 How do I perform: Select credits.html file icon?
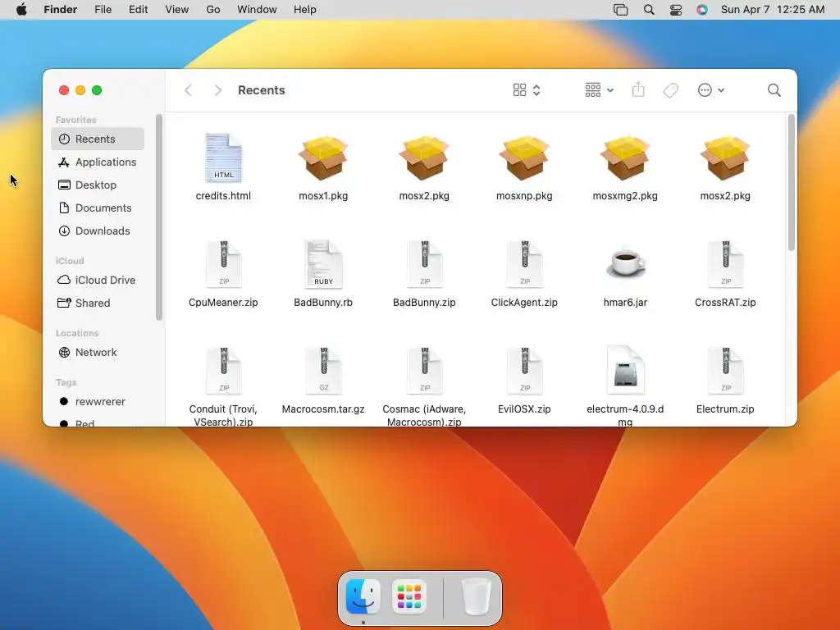coord(223,158)
